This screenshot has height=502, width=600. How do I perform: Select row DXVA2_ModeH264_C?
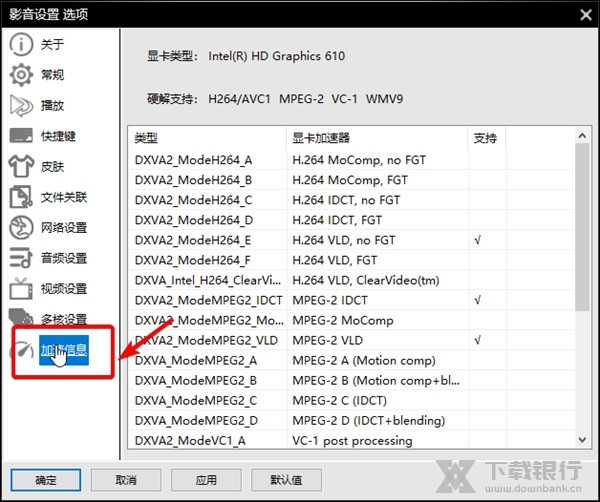click(351, 200)
